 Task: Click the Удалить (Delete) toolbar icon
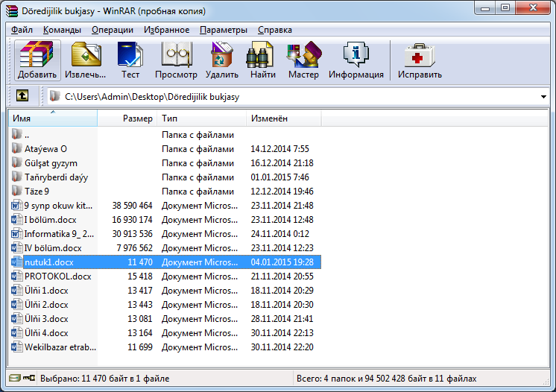(222, 60)
